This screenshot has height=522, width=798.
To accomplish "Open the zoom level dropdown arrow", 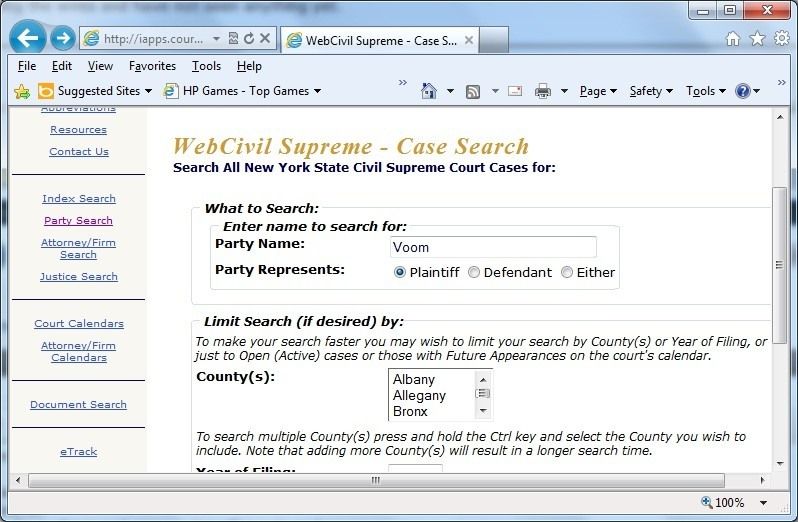I will [x=764, y=503].
